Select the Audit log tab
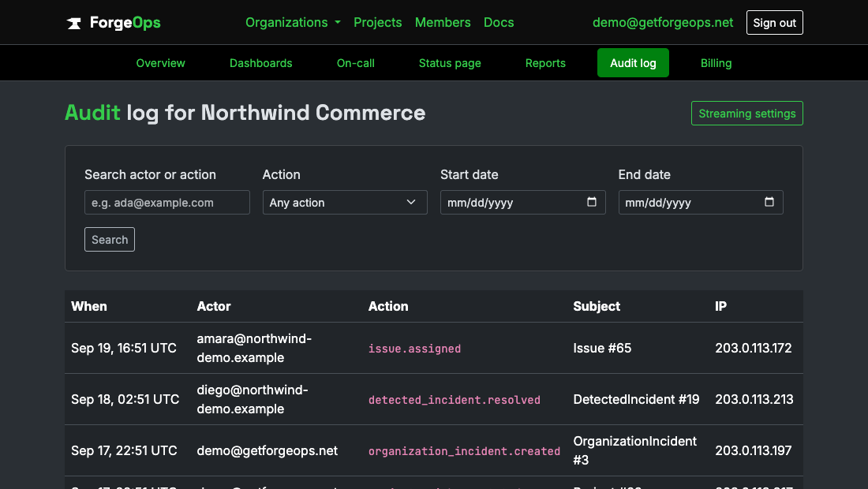This screenshot has height=489, width=868. pyautogui.click(x=633, y=63)
